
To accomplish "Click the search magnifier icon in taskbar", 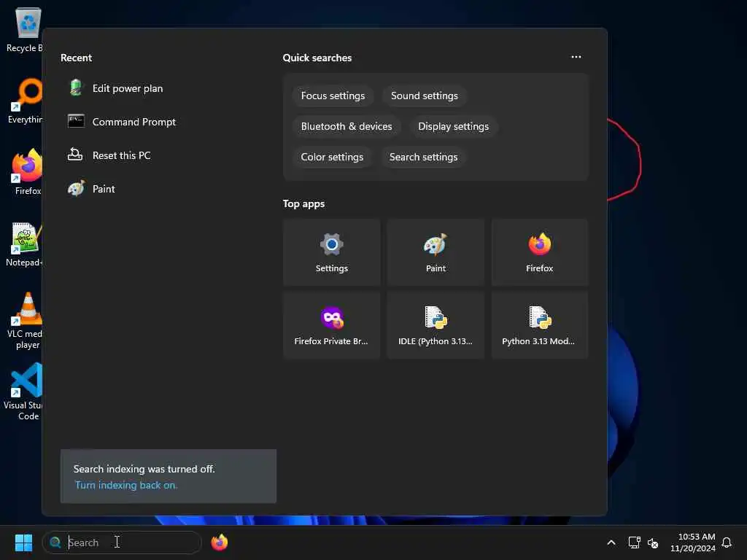I will 55,542.
